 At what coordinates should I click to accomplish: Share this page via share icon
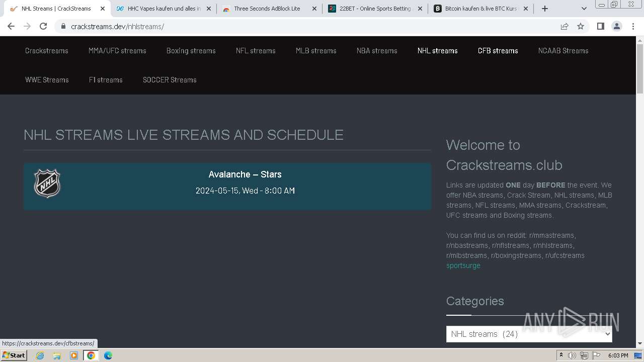565,26
